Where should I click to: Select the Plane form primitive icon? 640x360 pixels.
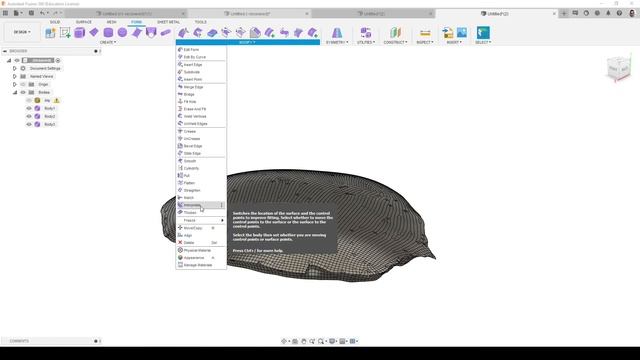point(94,33)
